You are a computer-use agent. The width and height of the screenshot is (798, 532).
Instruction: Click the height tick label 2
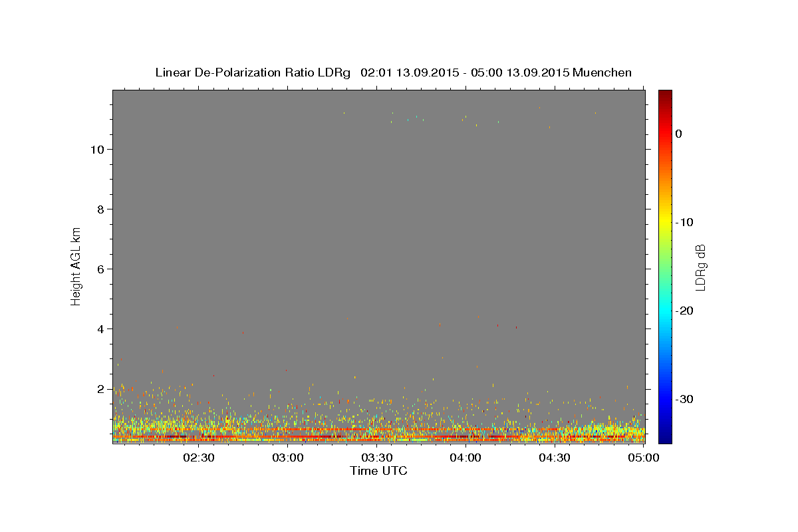pyautogui.click(x=99, y=389)
